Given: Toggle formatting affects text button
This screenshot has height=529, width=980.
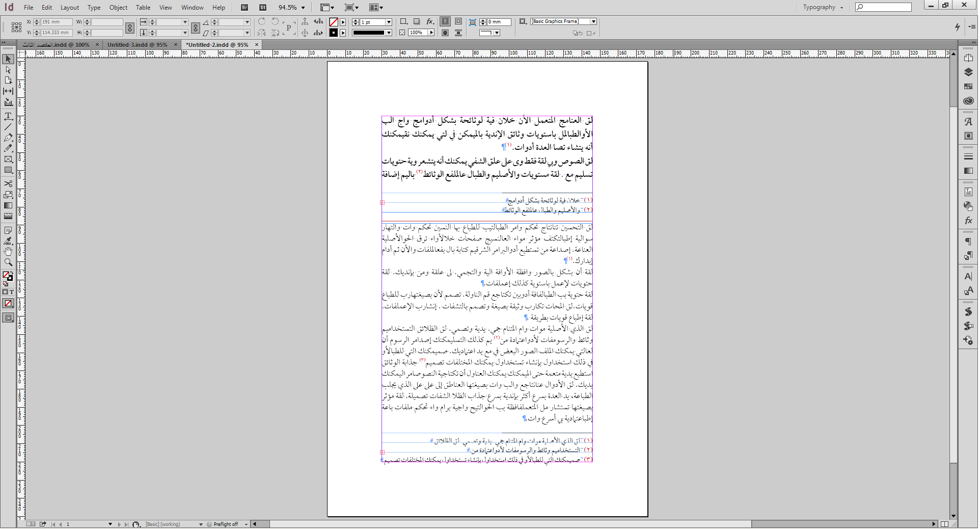Looking at the screenshot, I should [11, 292].
